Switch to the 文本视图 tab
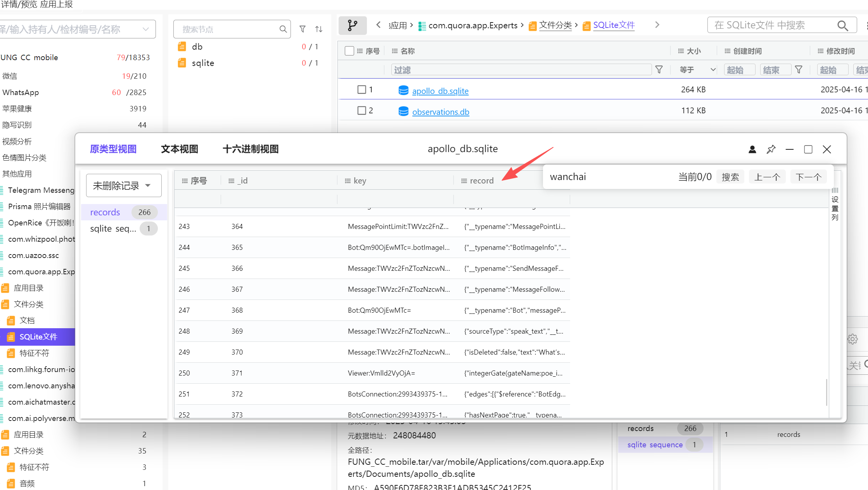The image size is (868, 490). coord(180,149)
